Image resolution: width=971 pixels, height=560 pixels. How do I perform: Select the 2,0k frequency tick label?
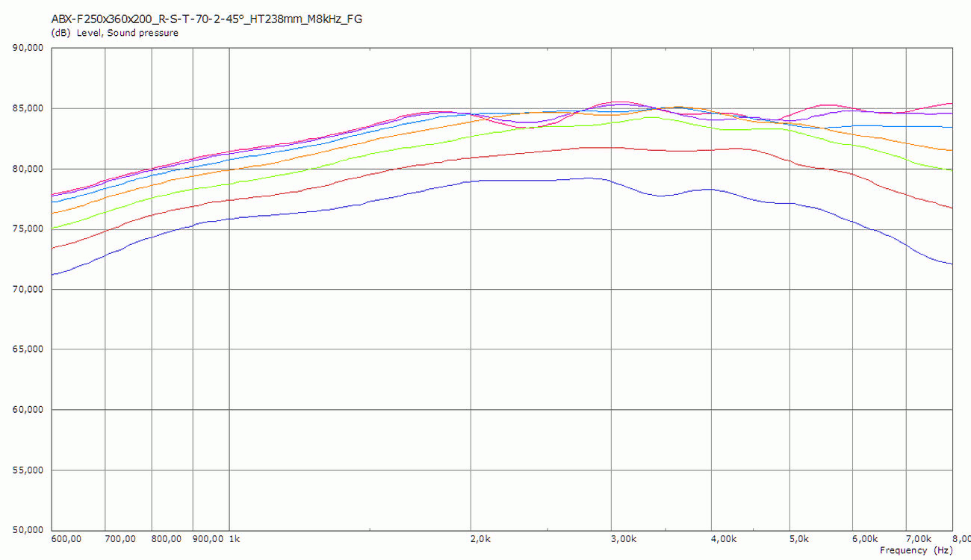pyautogui.click(x=480, y=539)
